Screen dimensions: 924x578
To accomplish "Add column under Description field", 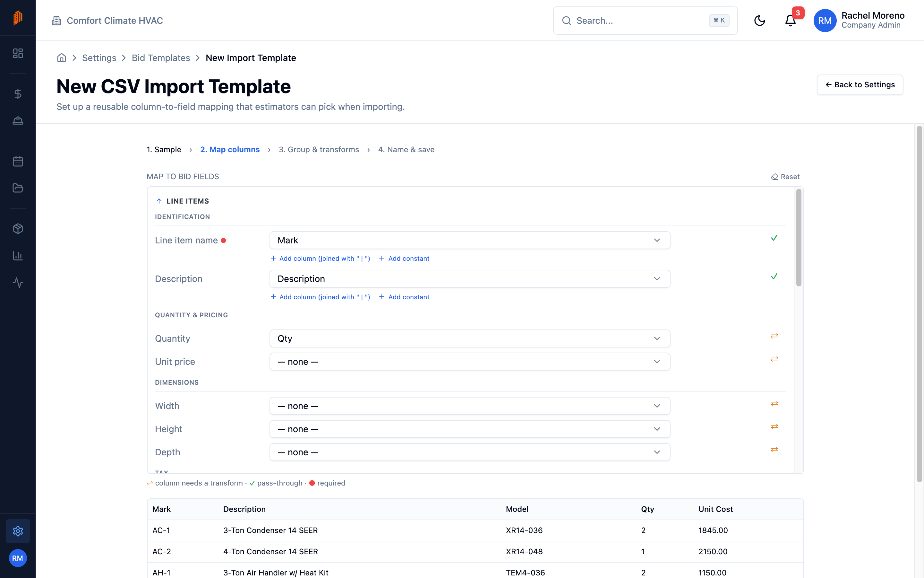I will (320, 297).
